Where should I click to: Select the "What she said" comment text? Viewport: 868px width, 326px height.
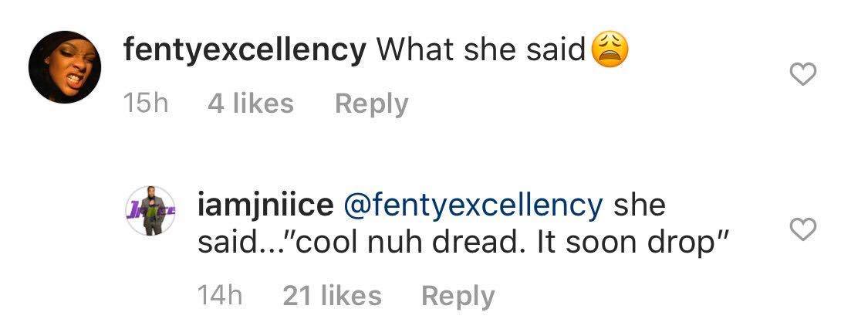[x=481, y=52]
